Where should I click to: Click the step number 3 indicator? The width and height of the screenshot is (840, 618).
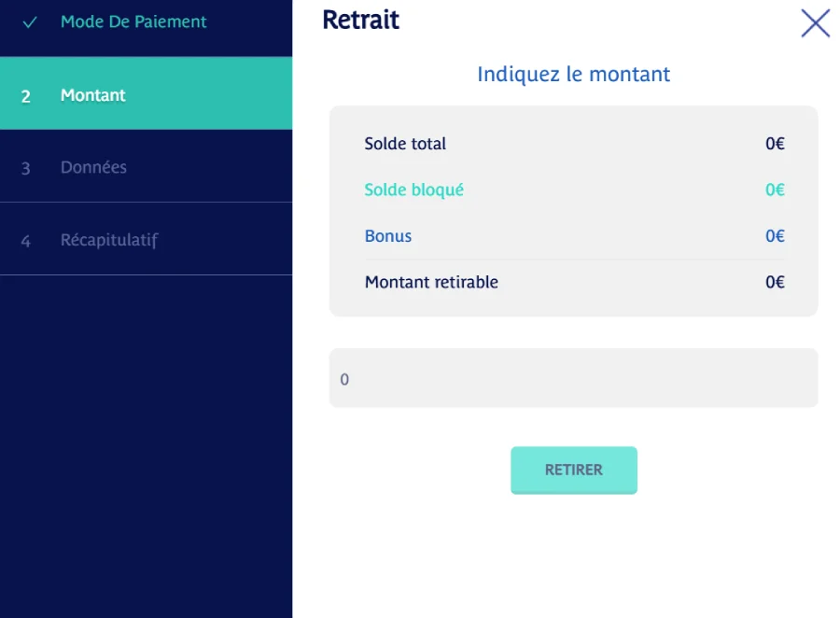26,169
